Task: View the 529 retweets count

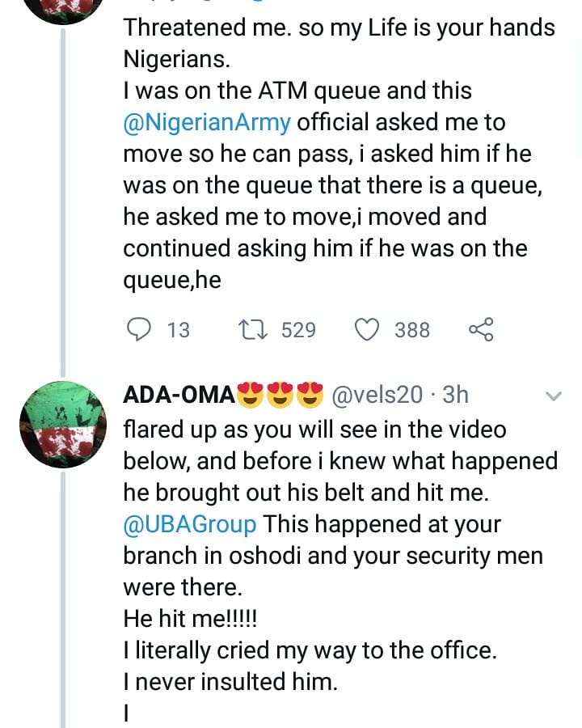Action: click(x=298, y=330)
